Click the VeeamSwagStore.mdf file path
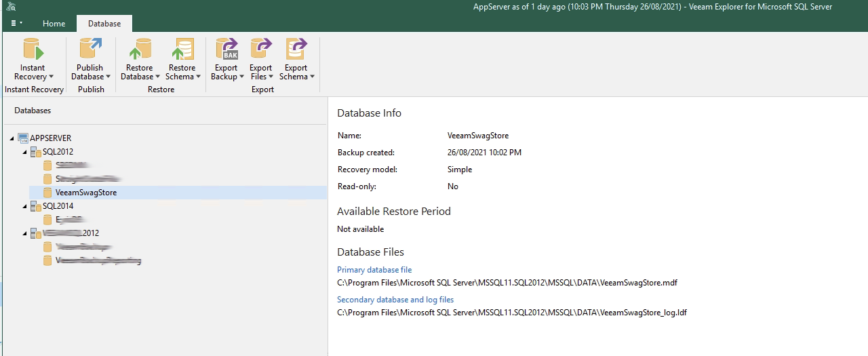 (507, 283)
